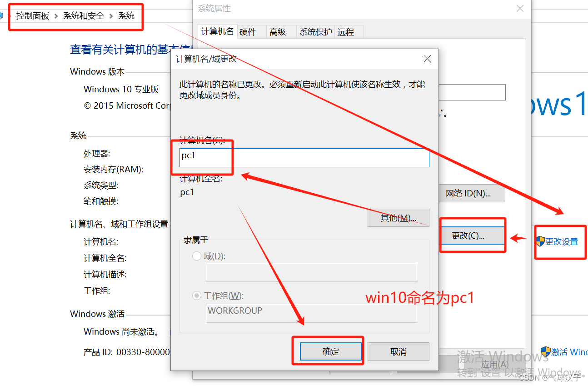This screenshot has height=386, width=588.
Task: Expand the arrow after 控制面板 breadcrumb
Action: pyautogui.click(x=56, y=16)
